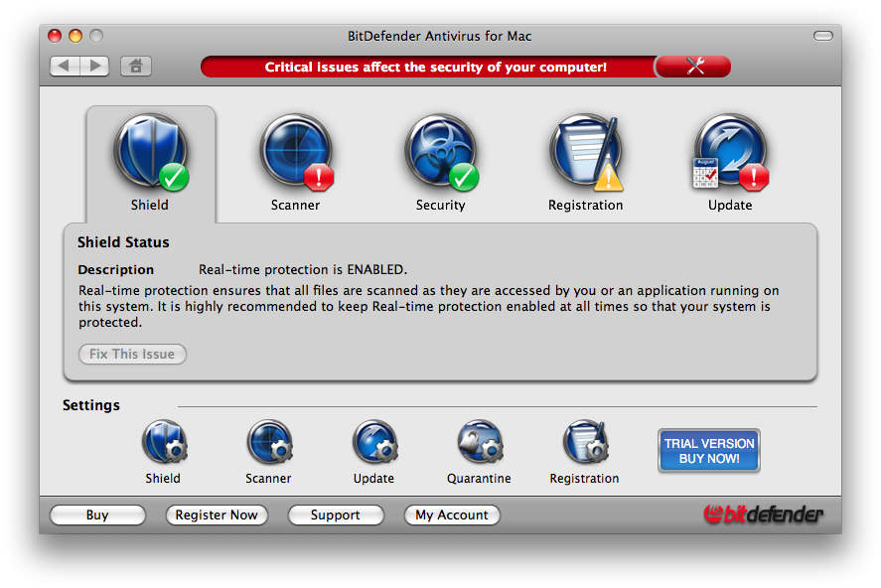Minimize window with the yellow button
The image size is (881, 588).
pos(75,36)
